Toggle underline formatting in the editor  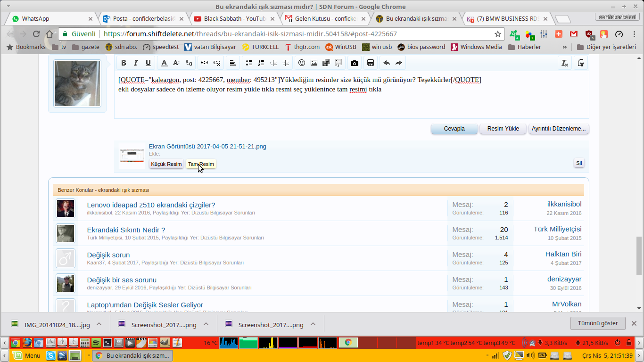(148, 63)
